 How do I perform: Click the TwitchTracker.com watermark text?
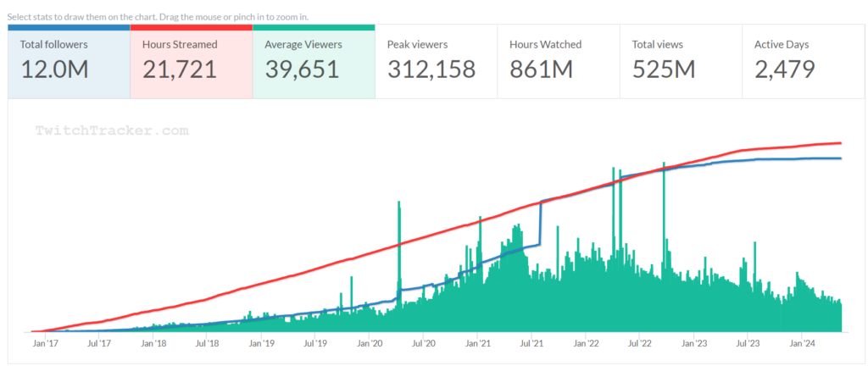point(111,131)
